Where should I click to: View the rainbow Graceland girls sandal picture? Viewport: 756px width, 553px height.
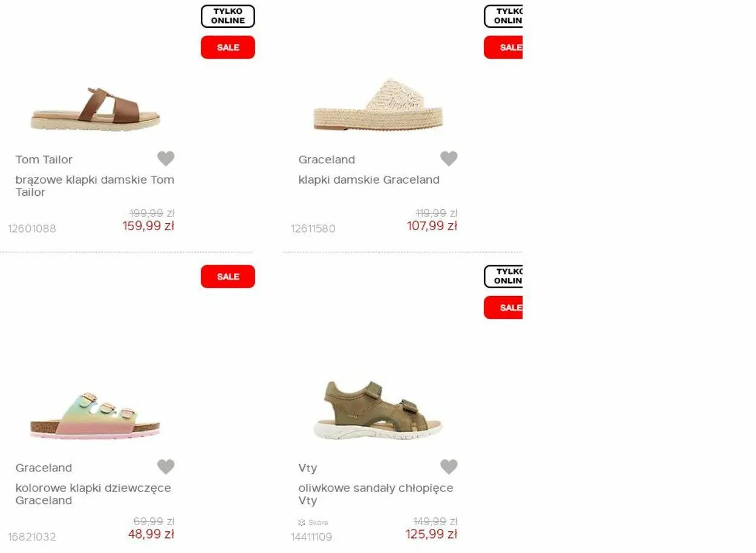tap(96, 415)
